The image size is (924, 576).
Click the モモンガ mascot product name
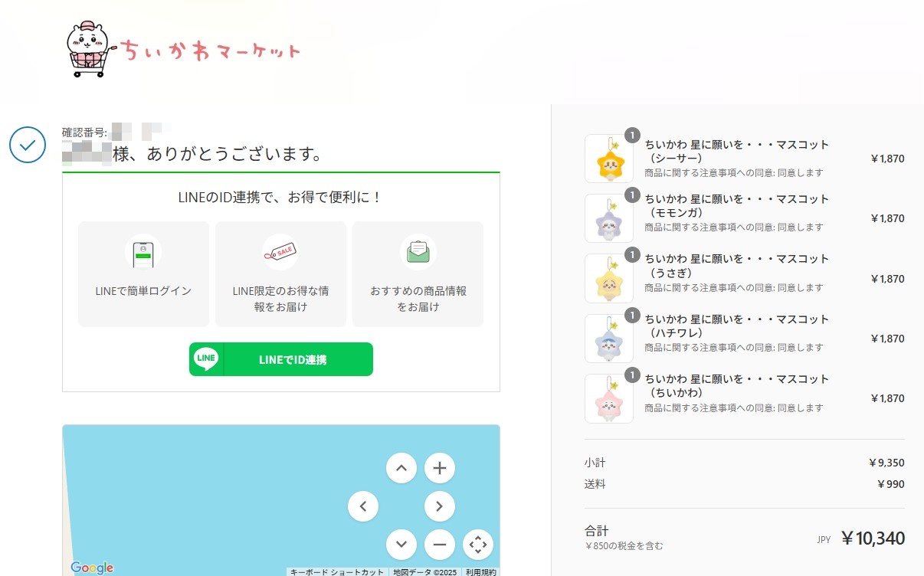coord(737,205)
